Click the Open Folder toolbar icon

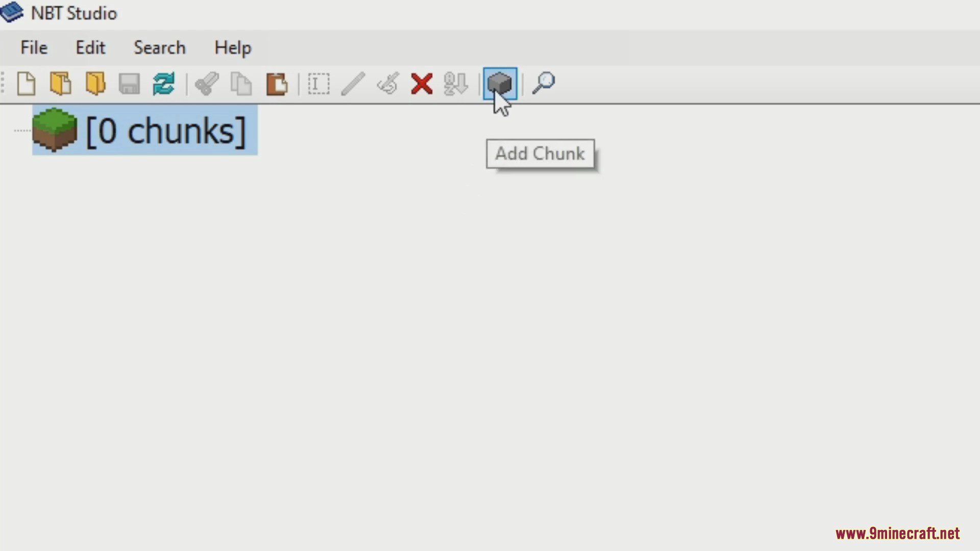click(x=95, y=84)
